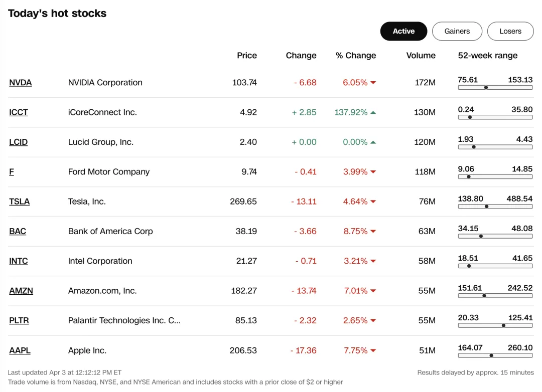Click the red down arrow beside Bank of America's 8.75%
542x392 pixels.
coord(373,232)
